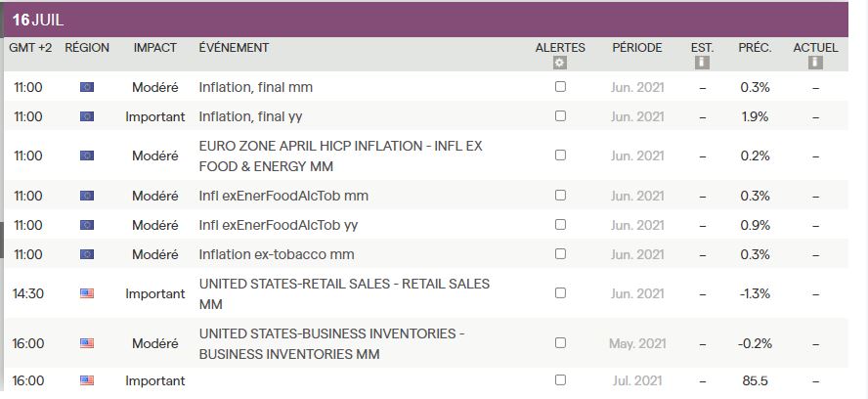Image resolution: width=868 pixels, height=399 pixels.
Task: Enable alert for Inflation, final mm
Action: pyautogui.click(x=560, y=86)
